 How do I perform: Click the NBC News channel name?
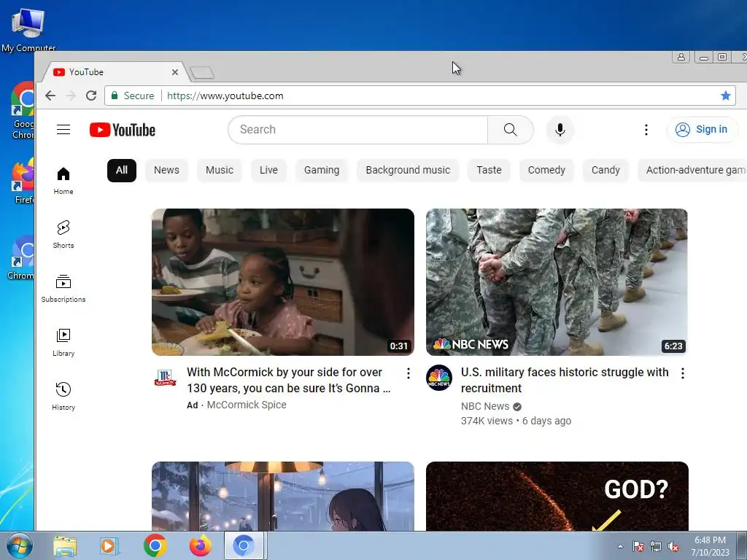(x=485, y=406)
